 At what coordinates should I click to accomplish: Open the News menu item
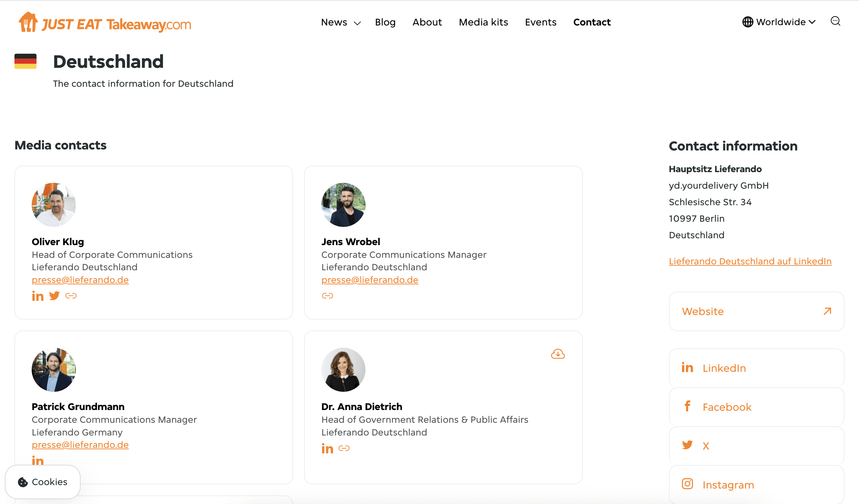[334, 22]
